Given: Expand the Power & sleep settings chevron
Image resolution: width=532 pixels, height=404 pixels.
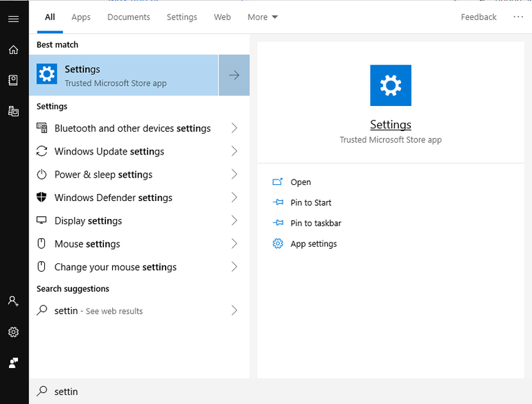Looking at the screenshot, I should (x=234, y=174).
